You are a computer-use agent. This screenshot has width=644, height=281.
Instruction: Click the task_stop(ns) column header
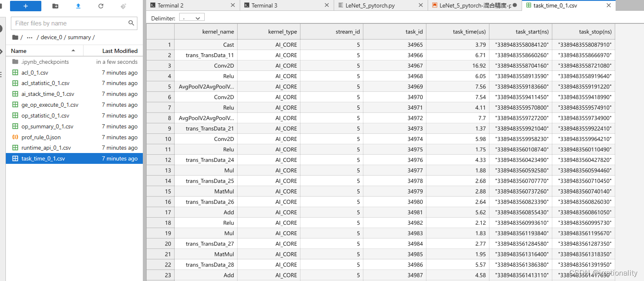(584, 32)
